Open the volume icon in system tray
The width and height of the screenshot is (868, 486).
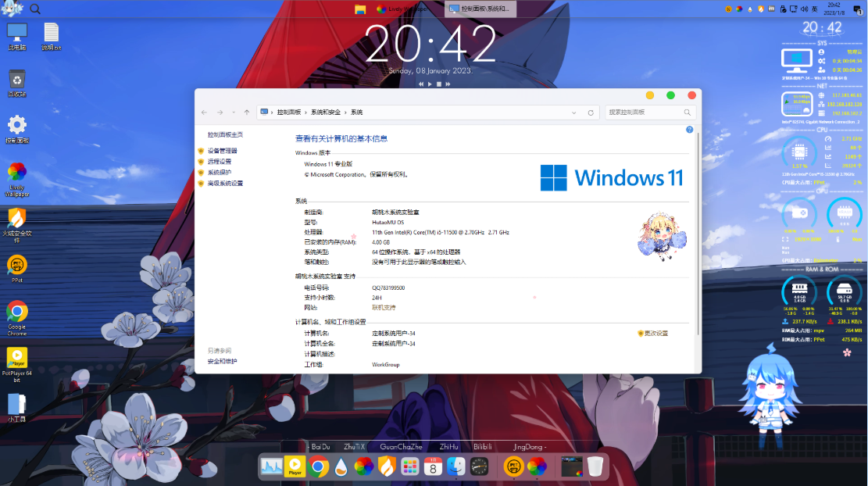click(x=803, y=9)
